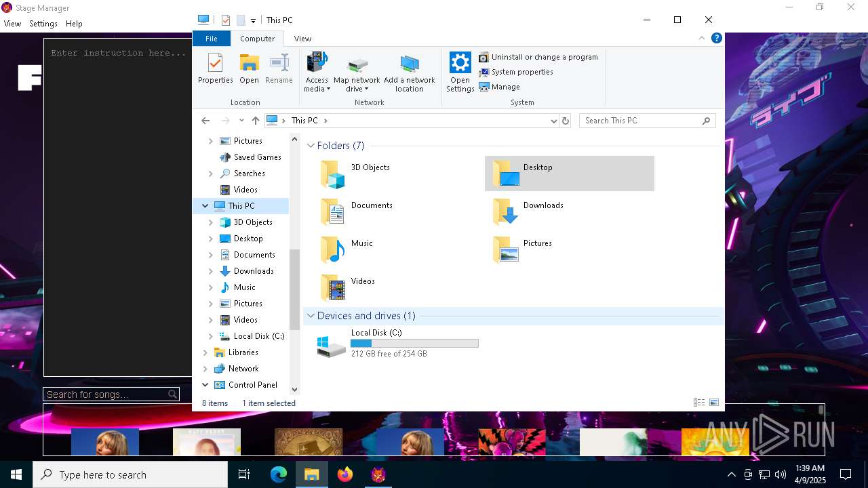Select Katy Perry album thumbnail in Stage Manager

(x=207, y=441)
